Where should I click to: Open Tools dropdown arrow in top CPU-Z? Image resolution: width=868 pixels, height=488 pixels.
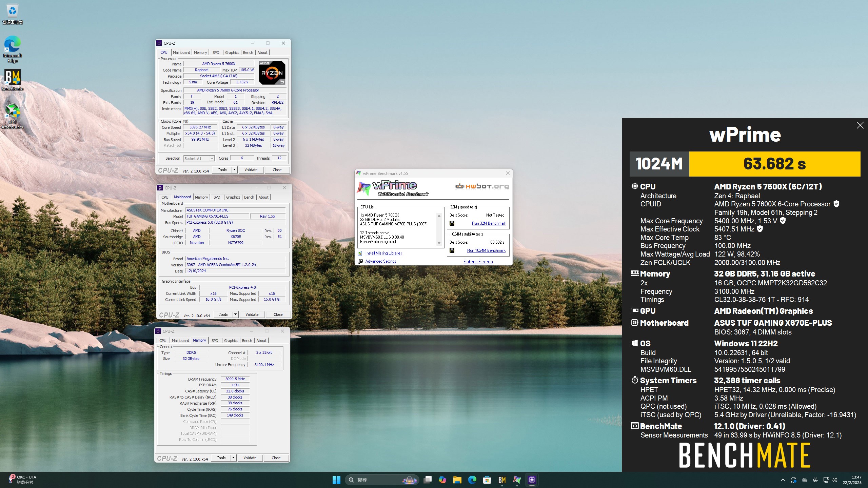coord(234,170)
